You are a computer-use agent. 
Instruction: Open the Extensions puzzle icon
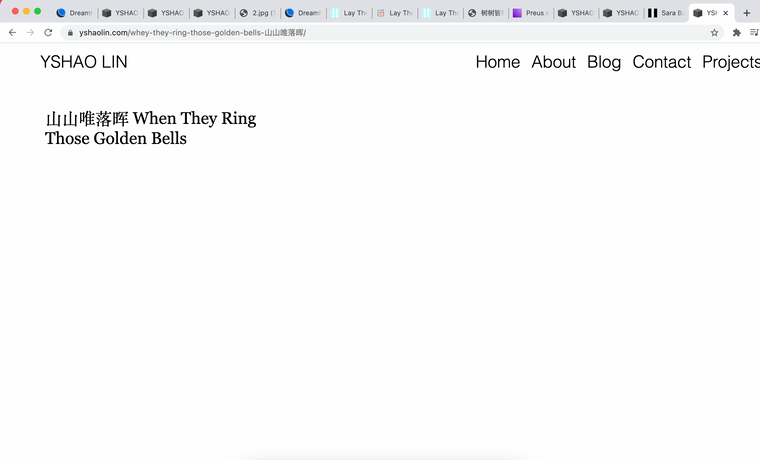737,32
